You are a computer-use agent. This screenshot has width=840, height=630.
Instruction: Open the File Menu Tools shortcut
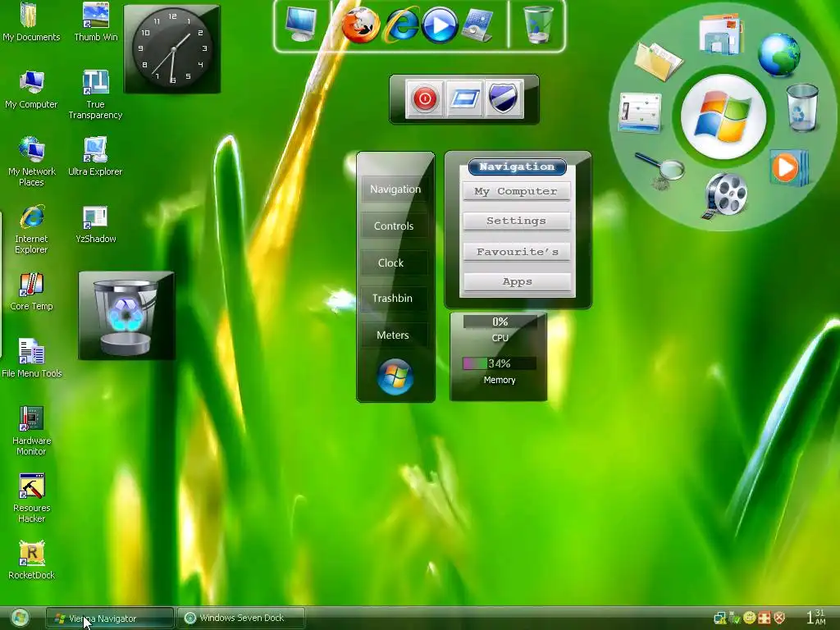[31, 359]
